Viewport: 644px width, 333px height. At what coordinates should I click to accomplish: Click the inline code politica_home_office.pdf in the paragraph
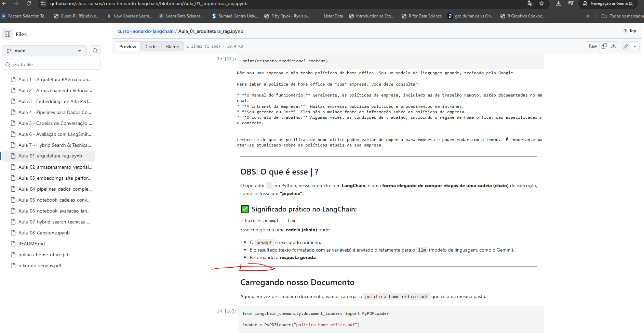click(x=397, y=297)
